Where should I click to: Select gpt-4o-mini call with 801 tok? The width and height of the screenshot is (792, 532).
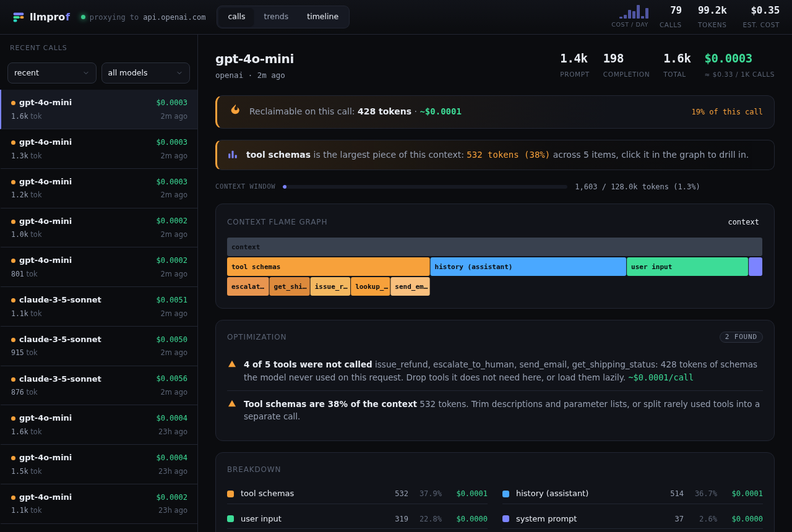[99, 267]
